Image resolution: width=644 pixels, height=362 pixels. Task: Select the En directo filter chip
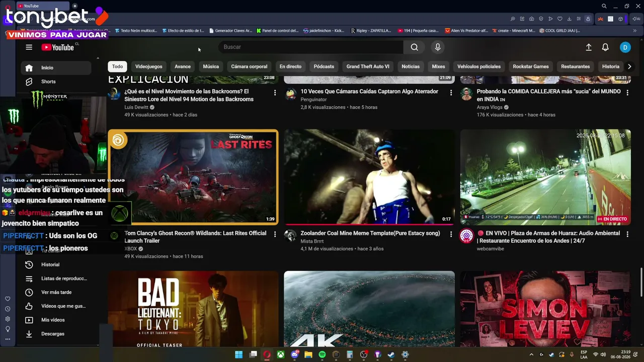(x=290, y=66)
